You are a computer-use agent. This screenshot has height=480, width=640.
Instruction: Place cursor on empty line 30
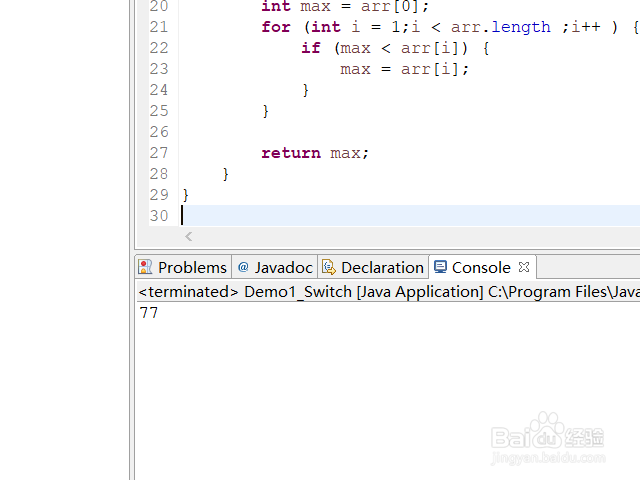tap(410, 216)
